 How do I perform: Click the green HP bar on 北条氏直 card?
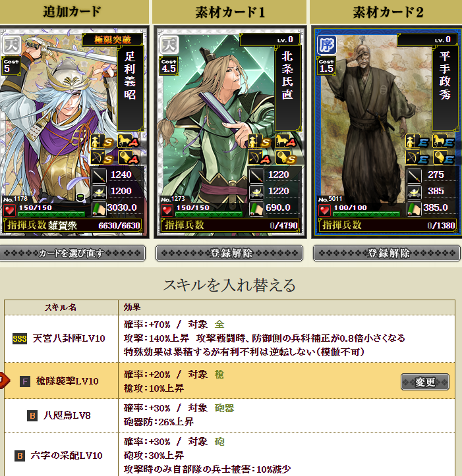209,215
